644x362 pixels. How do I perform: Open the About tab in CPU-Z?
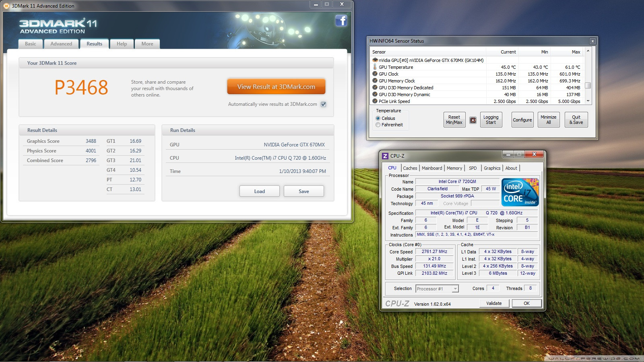511,168
